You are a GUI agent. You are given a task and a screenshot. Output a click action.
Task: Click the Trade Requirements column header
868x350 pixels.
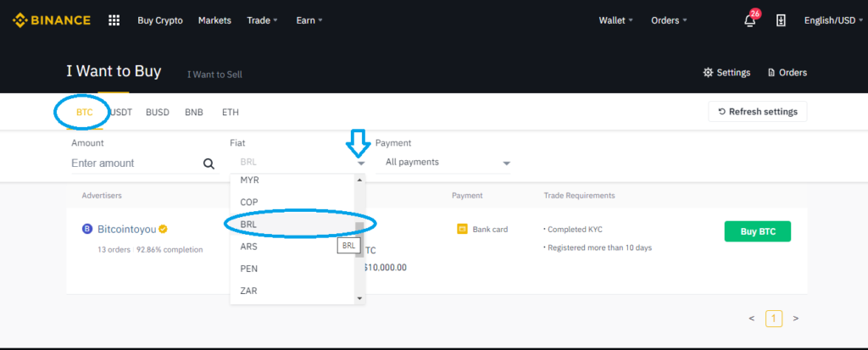coord(579,196)
